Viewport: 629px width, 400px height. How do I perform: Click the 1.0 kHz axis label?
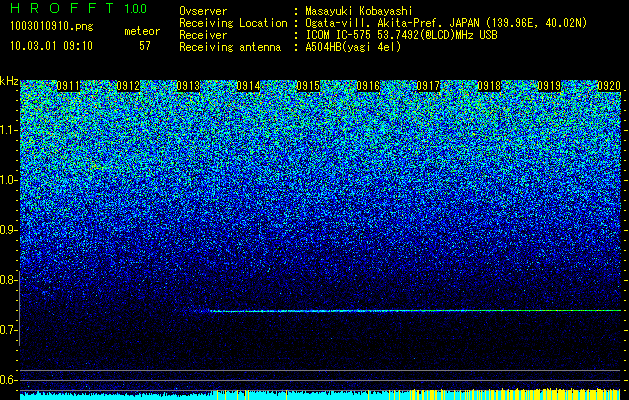click(8, 180)
